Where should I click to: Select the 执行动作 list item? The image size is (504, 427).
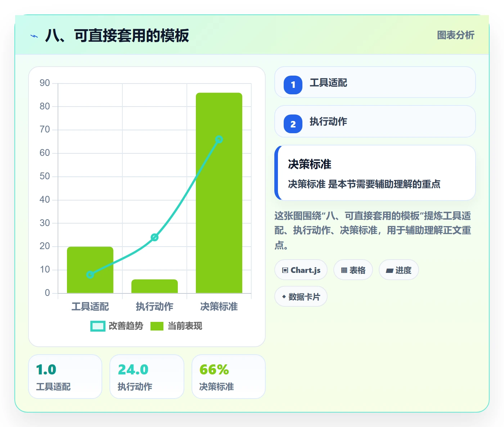pyautogui.click(x=375, y=121)
